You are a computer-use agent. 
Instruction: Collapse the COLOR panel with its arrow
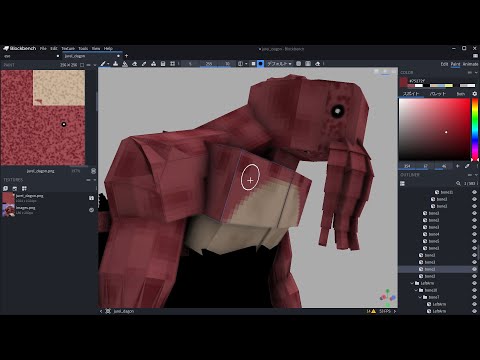[476, 72]
